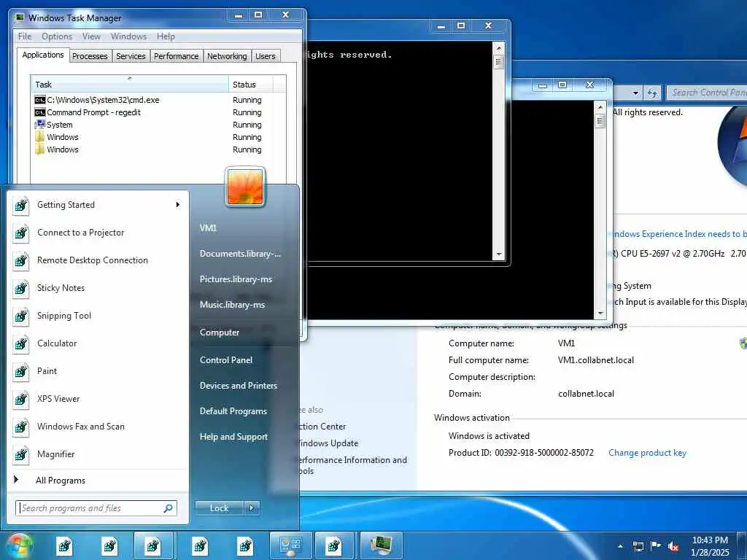Image resolution: width=747 pixels, height=560 pixels.
Task: Open Control Panel address bar dropdown
Action: point(635,93)
